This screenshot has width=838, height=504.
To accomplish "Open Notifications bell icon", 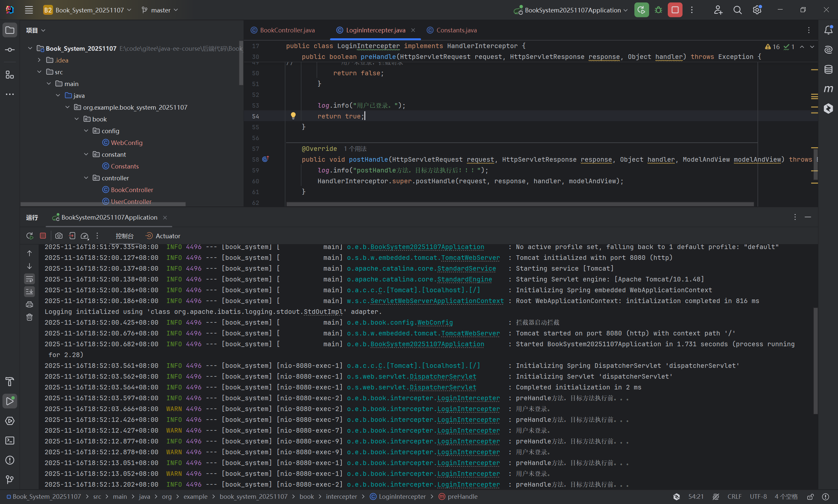I will pyautogui.click(x=829, y=30).
